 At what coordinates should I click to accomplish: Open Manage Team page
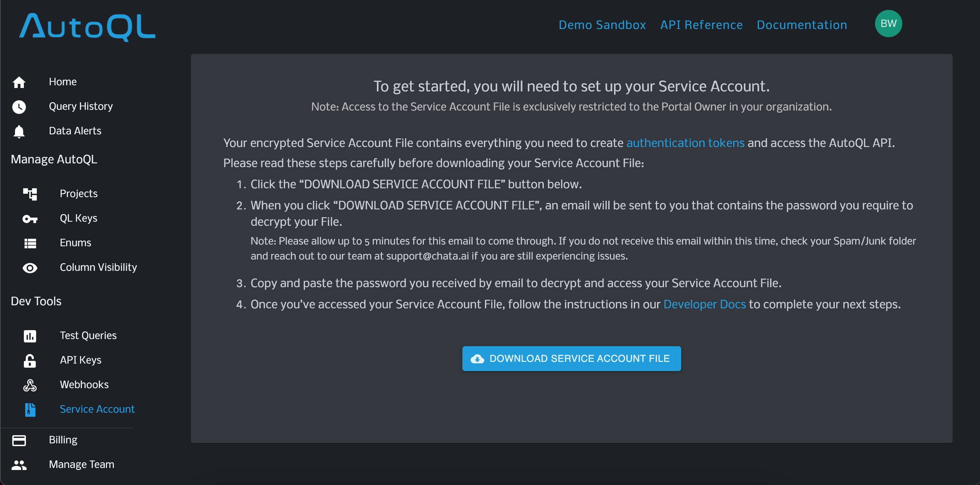pyautogui.click(x=81, y=464)
